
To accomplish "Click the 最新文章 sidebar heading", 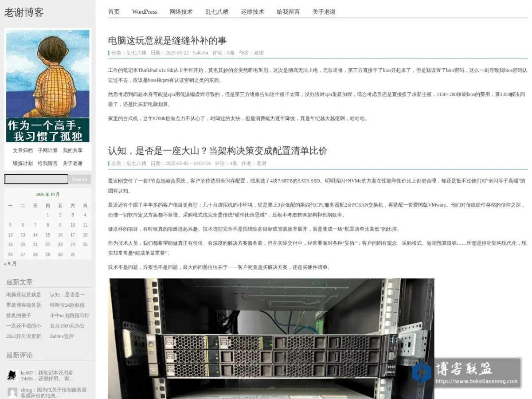I will click(20, 282).
